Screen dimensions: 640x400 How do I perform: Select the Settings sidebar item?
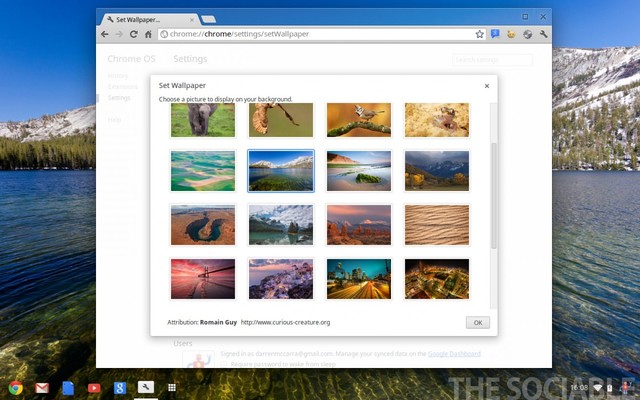click(x=119, y=98)
